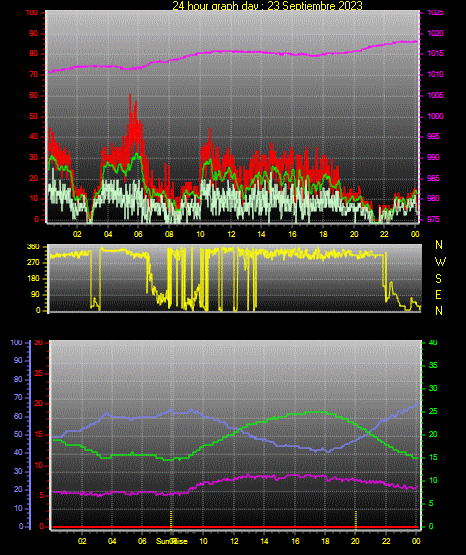Click the 360 label on wind direction axis

click(33, 247)
